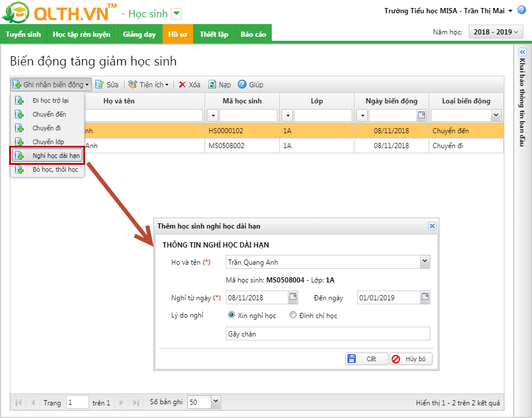This screenshot has height=418, width=532.
Task: Click the Chuyển đi cell in the table
Action: tap(466, 146)
